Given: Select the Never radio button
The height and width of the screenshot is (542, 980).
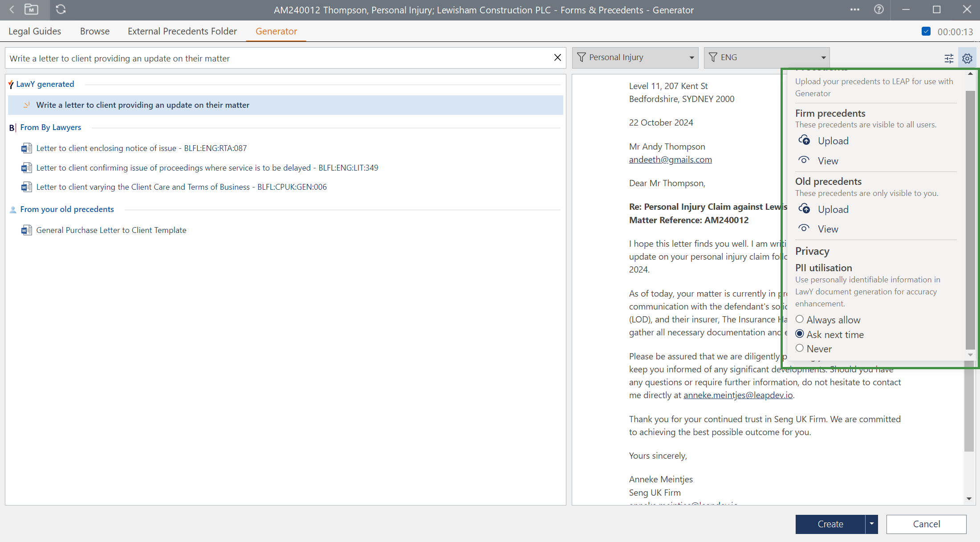Looking at the screenshot, I should (x=800, y=348).
